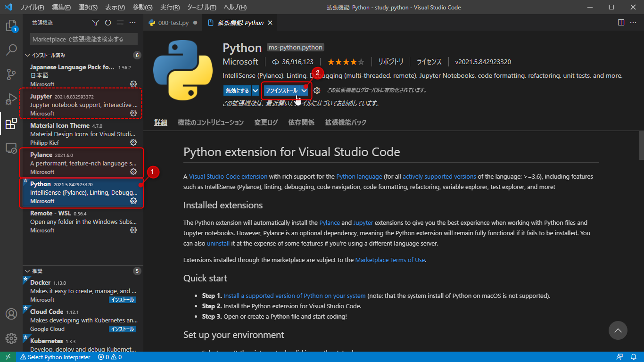Open the Source Control view

click(11, 74)
